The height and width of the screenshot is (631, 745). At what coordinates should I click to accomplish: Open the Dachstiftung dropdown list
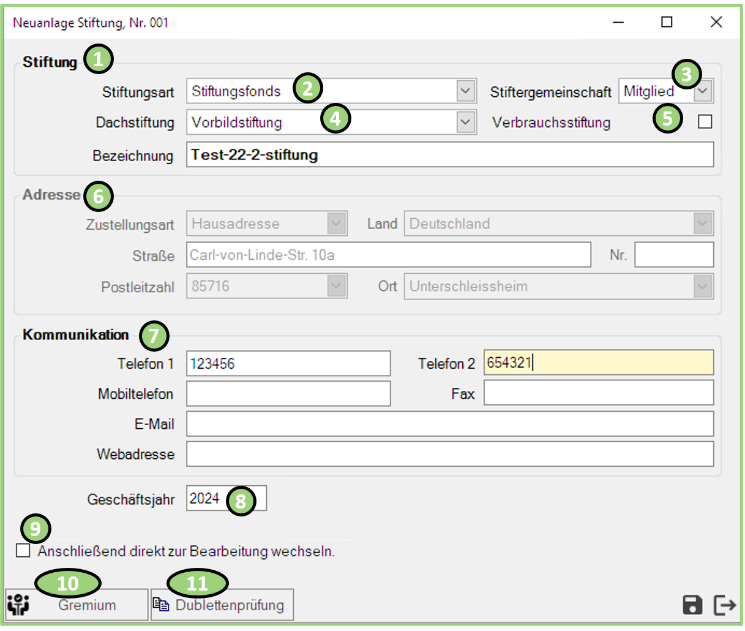coord(465,122)
